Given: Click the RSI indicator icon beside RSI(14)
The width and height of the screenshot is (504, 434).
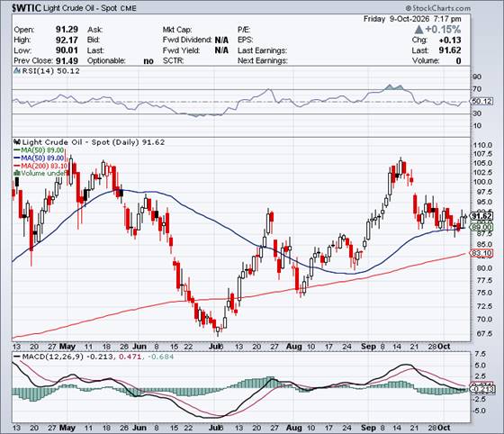Looking at the screenshot, I should 17,71.
